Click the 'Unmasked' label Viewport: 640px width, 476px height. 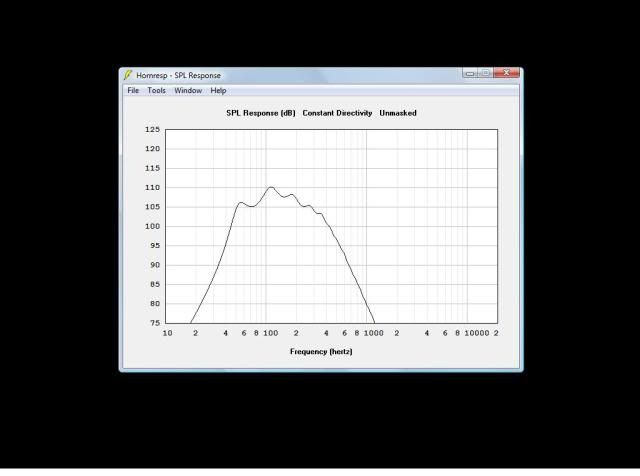click(398, 113)
